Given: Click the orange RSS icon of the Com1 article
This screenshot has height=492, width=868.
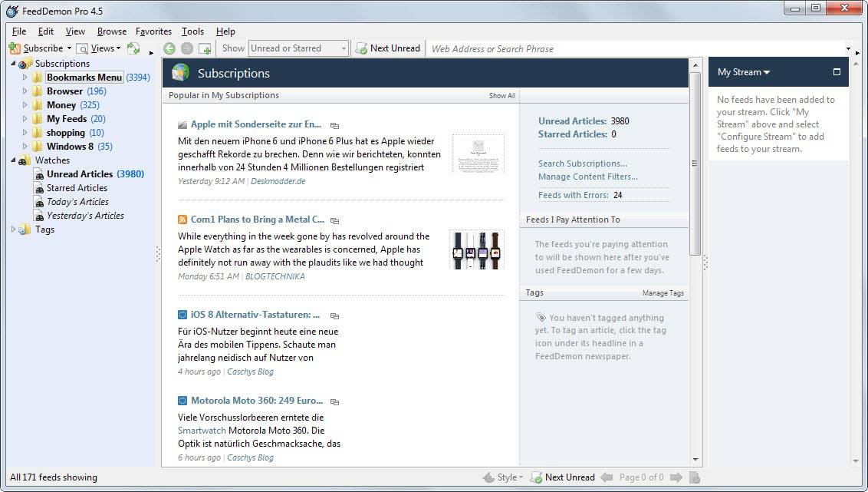Looking at the screenshot, I should coord(182,220).
